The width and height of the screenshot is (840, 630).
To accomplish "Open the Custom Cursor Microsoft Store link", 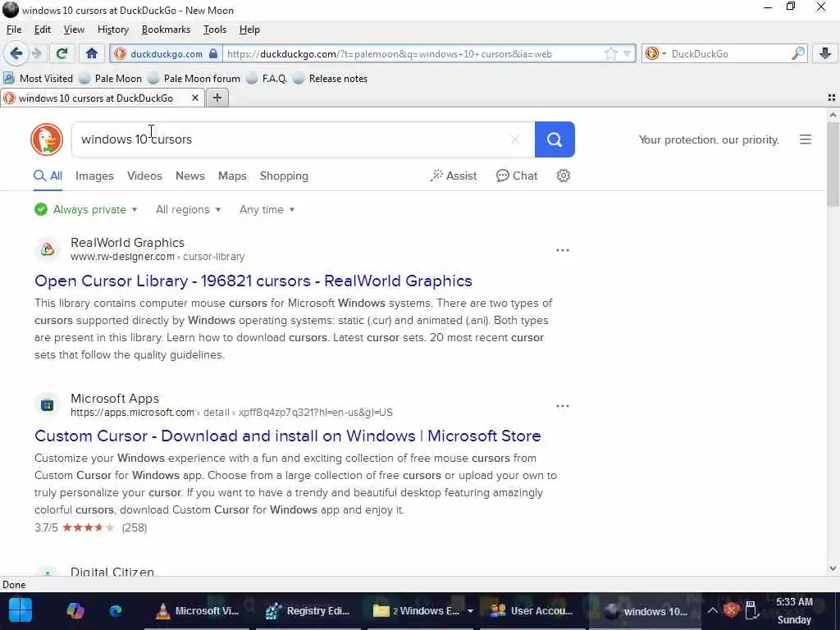I will (x=288, y=436).
